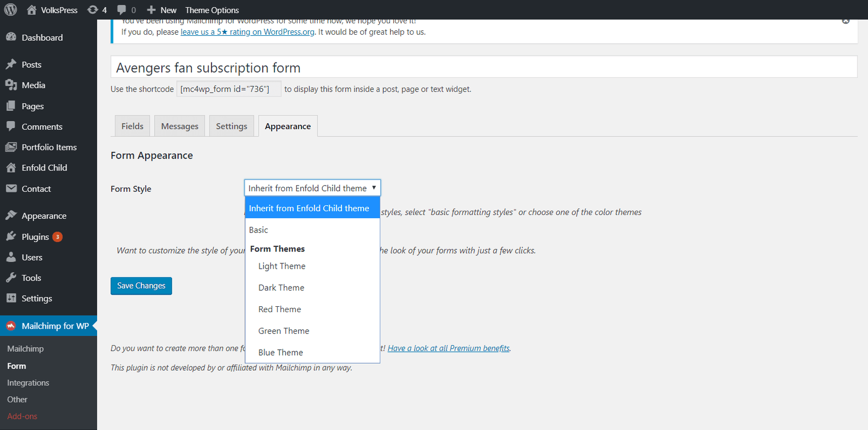Open Have a look at all Premium benefits

[449, 348]
